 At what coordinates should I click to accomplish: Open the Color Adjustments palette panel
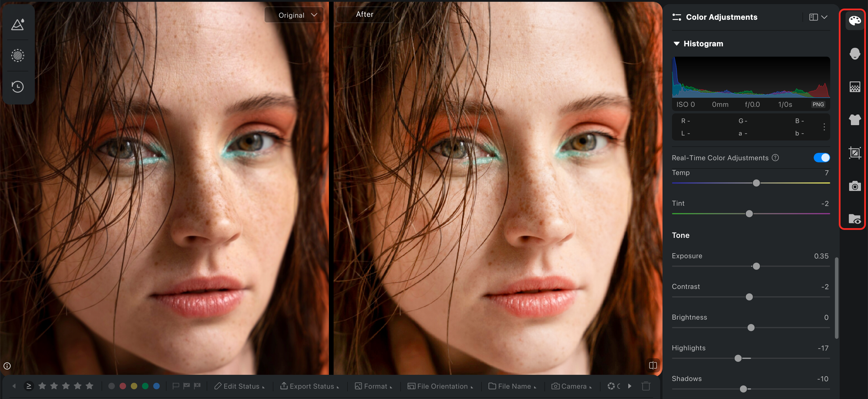click(854, 21)
